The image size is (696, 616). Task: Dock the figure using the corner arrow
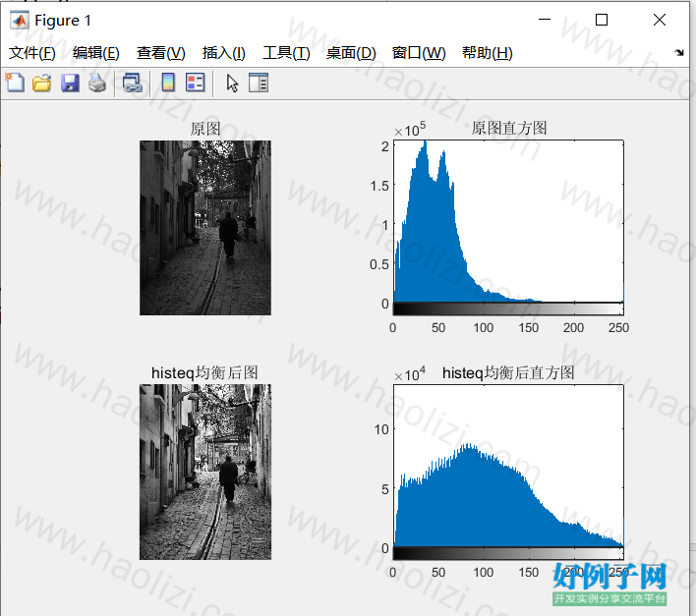(679, 53)
